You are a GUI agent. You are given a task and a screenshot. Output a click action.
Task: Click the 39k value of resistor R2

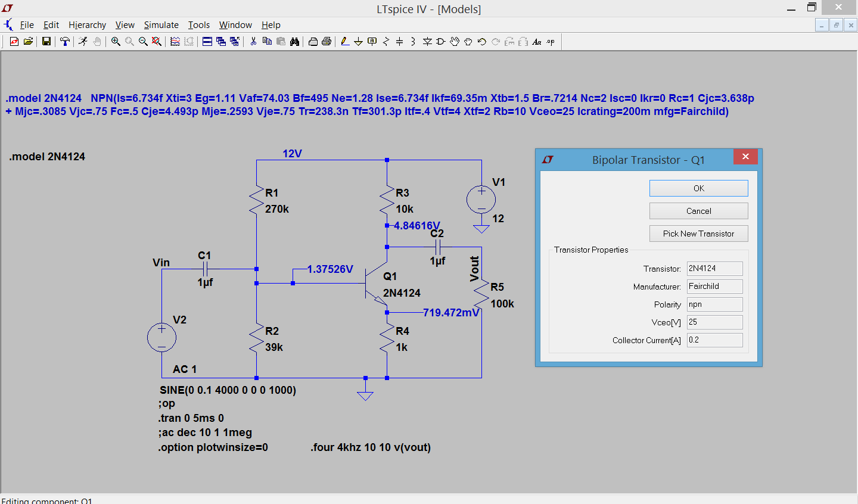[x=274, y=347]
